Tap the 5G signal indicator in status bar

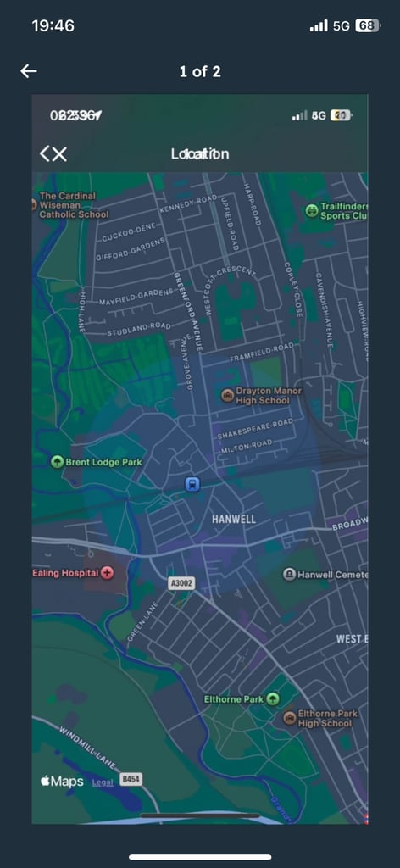coord(342,25)
